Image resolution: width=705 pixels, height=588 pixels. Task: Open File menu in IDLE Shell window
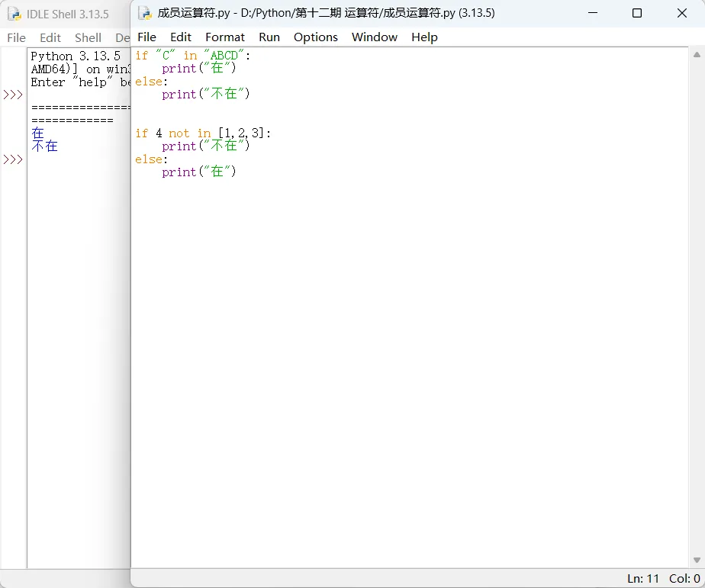pyautogui.click(x=16, y=38)
